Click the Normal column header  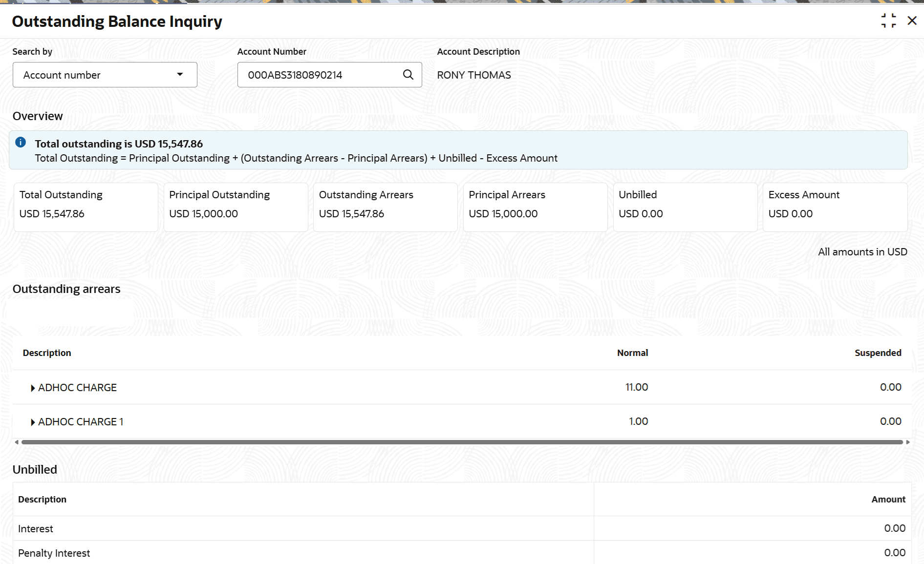[632, 353]
